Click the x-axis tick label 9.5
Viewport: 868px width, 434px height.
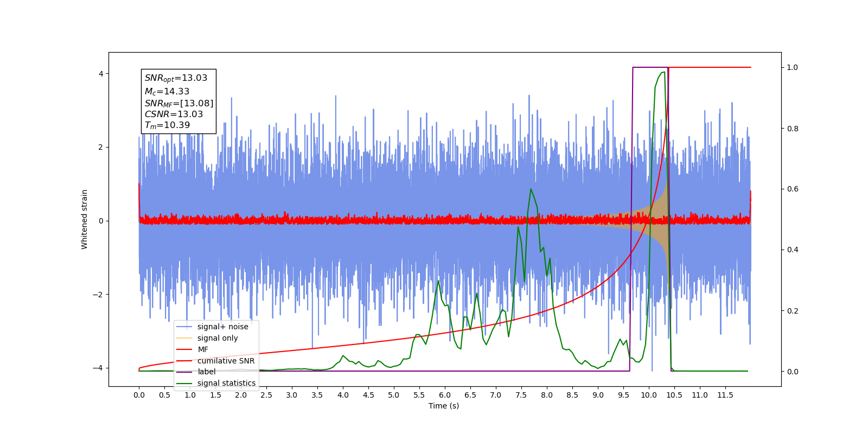tap(623, 395)
